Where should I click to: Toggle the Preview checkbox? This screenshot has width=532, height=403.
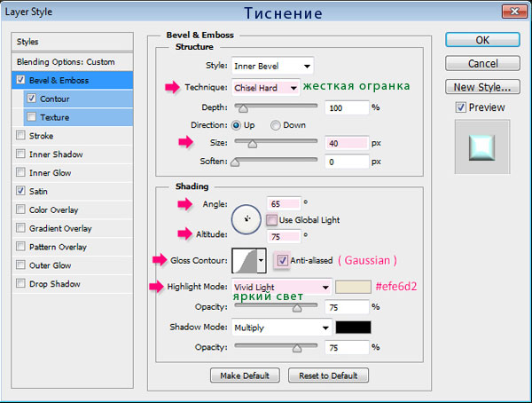461,107
